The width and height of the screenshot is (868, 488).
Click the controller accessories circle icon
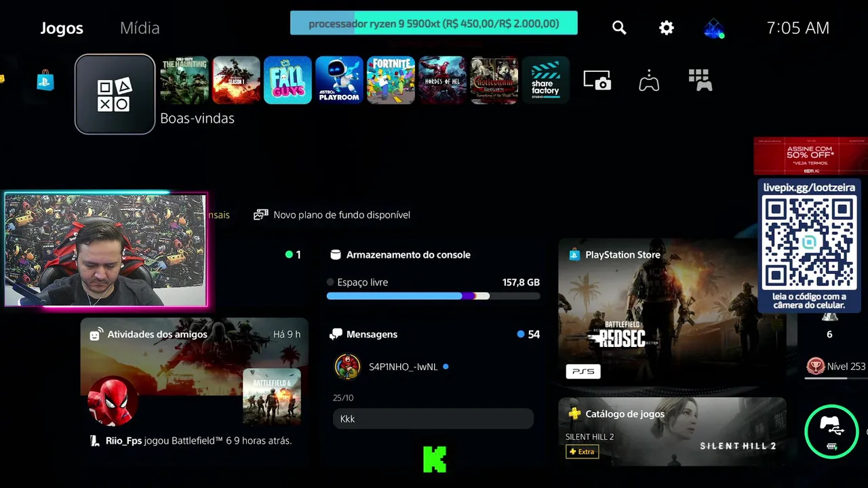832,432
